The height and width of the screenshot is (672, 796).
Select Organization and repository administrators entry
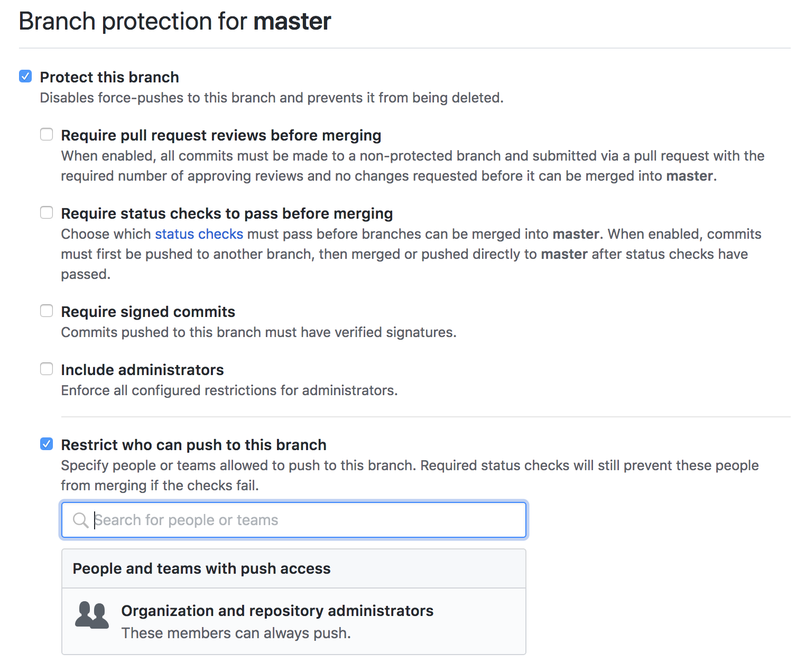tap(277, 611)
